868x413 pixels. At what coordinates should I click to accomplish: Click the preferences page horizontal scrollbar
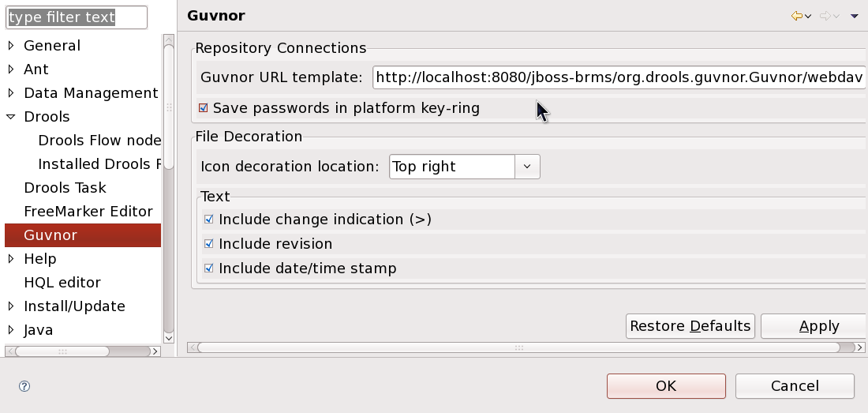518,347
